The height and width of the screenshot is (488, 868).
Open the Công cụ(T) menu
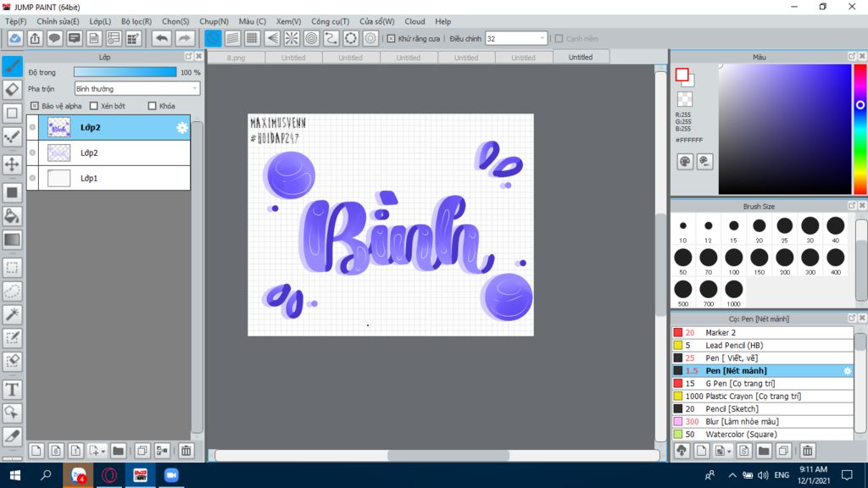tap(330, 21)
